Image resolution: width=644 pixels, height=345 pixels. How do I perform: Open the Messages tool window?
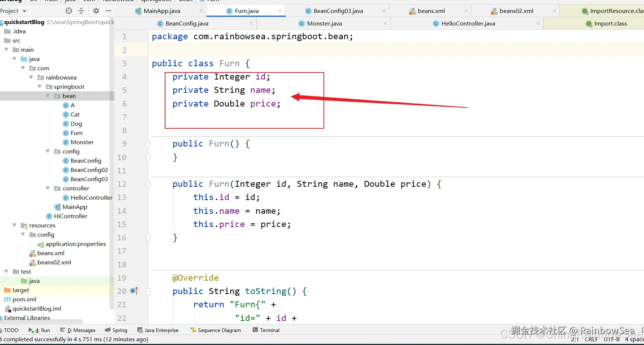pyautogui.click(x=78, y=330)
